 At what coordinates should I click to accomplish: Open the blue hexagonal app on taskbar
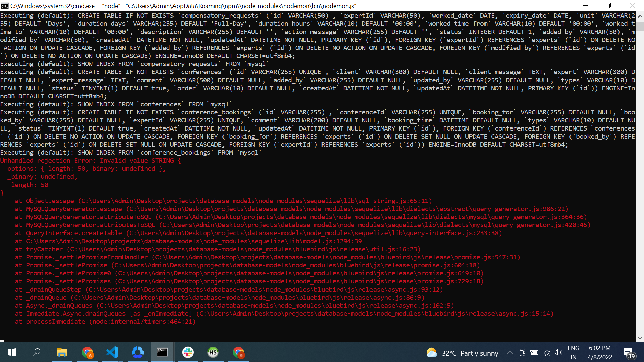(137, 352)
